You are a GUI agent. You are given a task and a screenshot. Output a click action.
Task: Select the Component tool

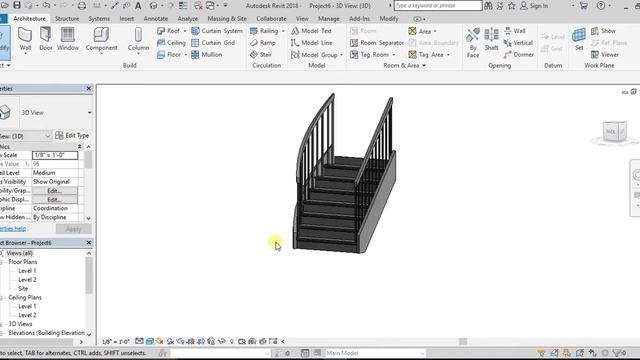[101, 40]
